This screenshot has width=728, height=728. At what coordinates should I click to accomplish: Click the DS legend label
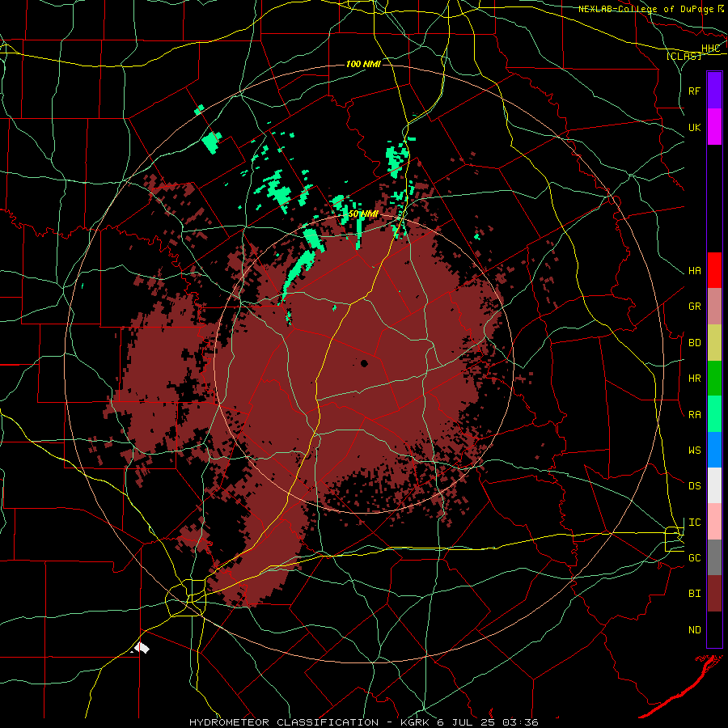tap(694, 486)
